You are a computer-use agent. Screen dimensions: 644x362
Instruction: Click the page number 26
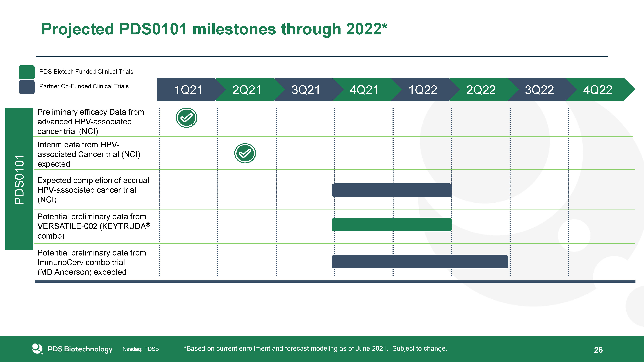point(598,350)
